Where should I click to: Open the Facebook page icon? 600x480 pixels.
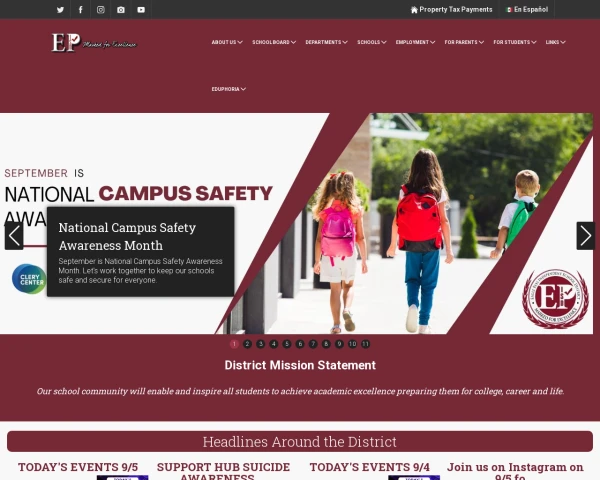[x=81, y=10]
